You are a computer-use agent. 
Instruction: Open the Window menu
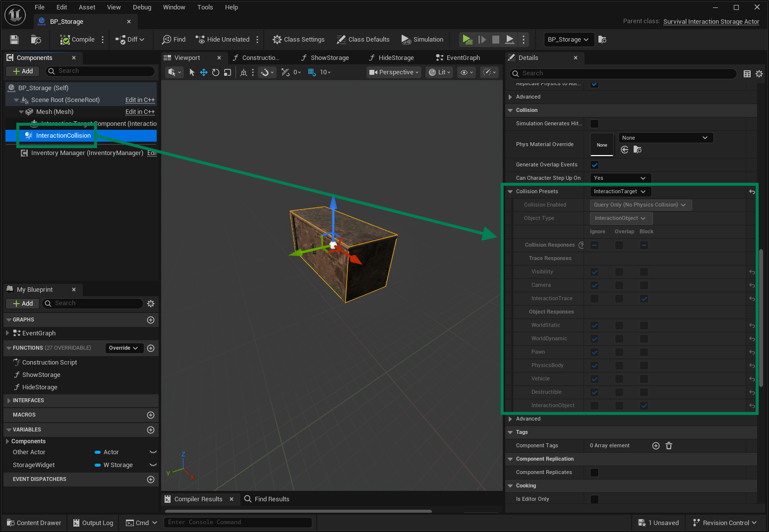coord(174,7)
